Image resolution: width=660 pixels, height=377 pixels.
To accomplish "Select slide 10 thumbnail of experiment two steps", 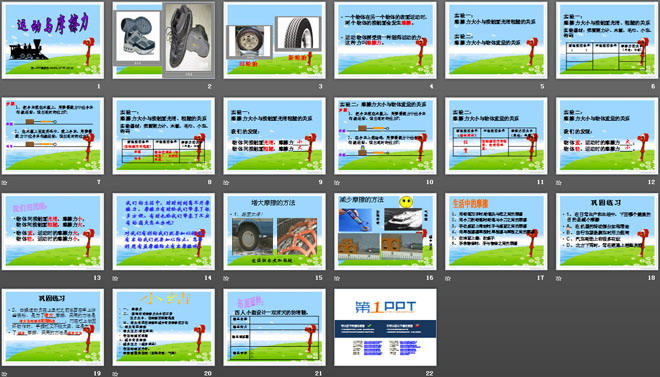I will (x=385, y=136).
